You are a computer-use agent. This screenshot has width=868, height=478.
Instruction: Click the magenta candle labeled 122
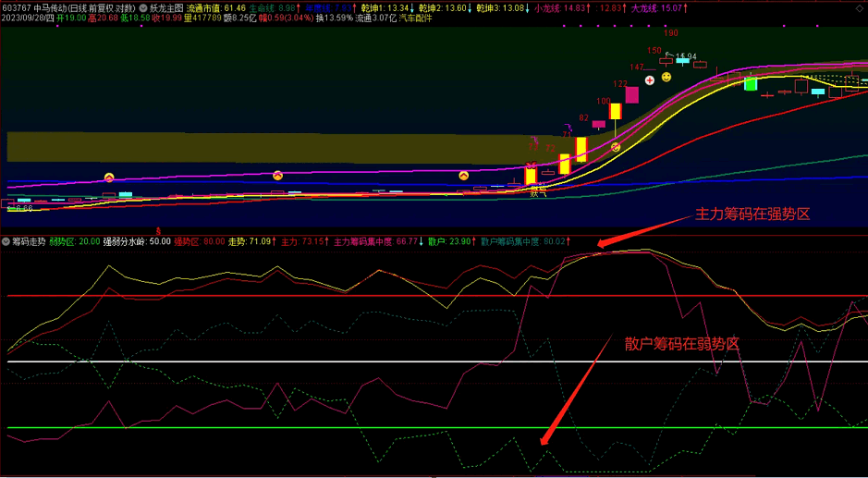point(632,94)
